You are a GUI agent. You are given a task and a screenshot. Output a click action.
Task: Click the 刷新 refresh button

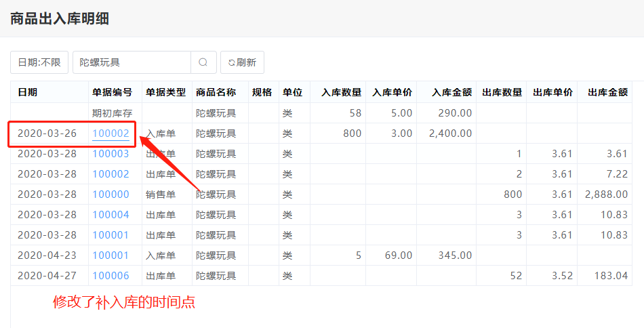(242, 62)
